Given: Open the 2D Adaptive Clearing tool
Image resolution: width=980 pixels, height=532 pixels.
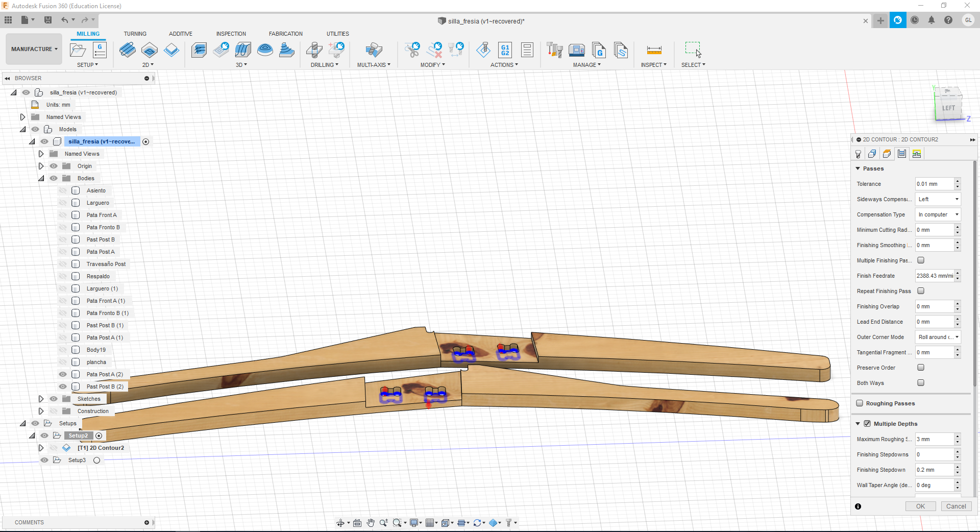Looking at the screenshot, I should (128, 50).
